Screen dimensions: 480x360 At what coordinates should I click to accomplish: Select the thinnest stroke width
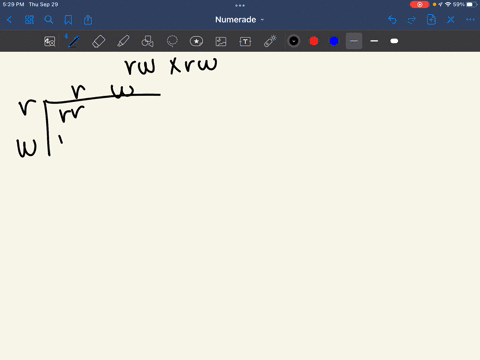(x=354, y=41)
